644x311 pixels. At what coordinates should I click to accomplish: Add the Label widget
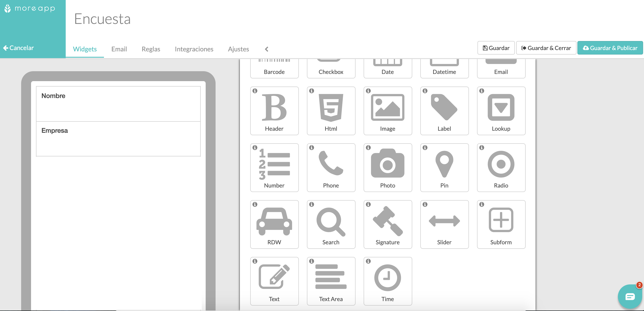444,111
